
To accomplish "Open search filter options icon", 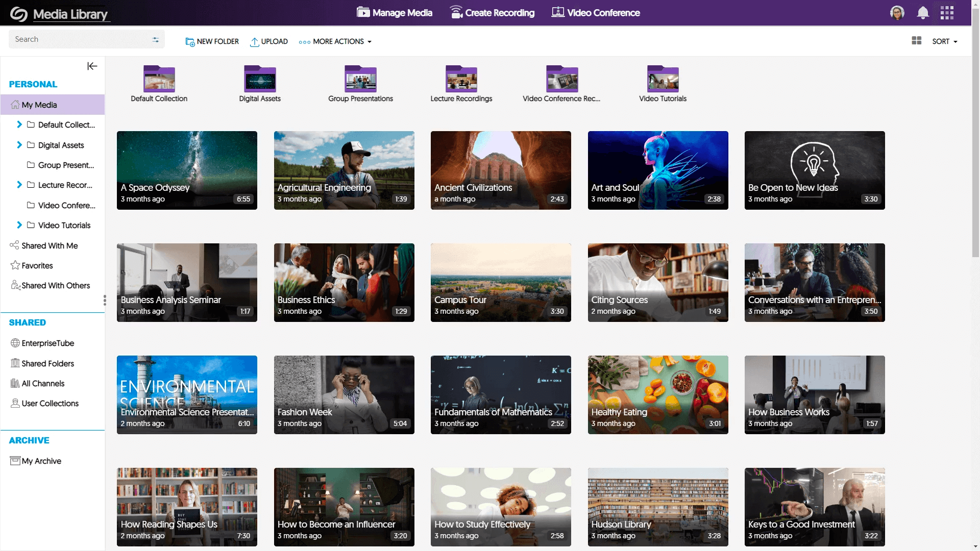I will coord(156,39).
